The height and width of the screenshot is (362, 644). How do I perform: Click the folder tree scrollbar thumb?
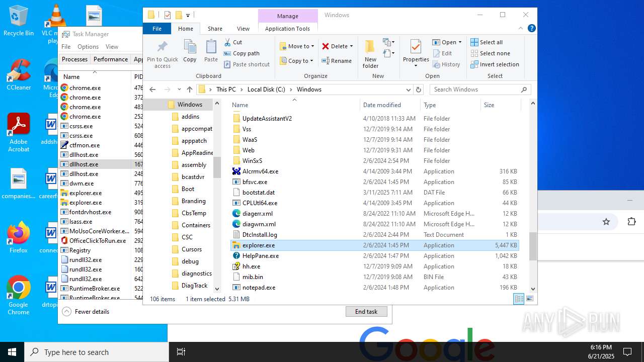point(217,167)
